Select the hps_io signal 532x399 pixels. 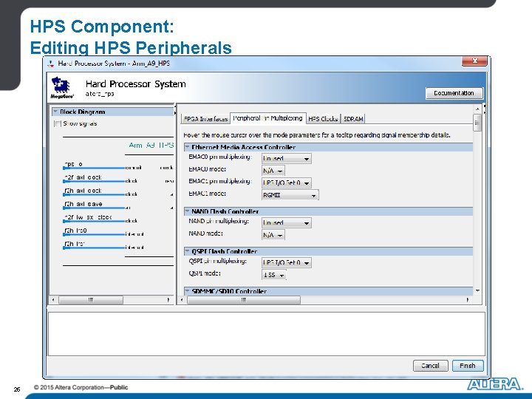pos(73,164)
